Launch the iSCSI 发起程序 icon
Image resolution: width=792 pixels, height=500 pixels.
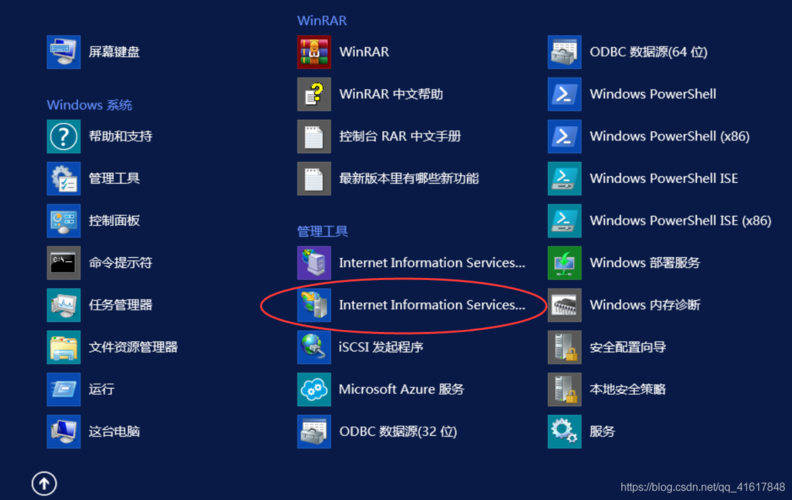click(314, 347)
